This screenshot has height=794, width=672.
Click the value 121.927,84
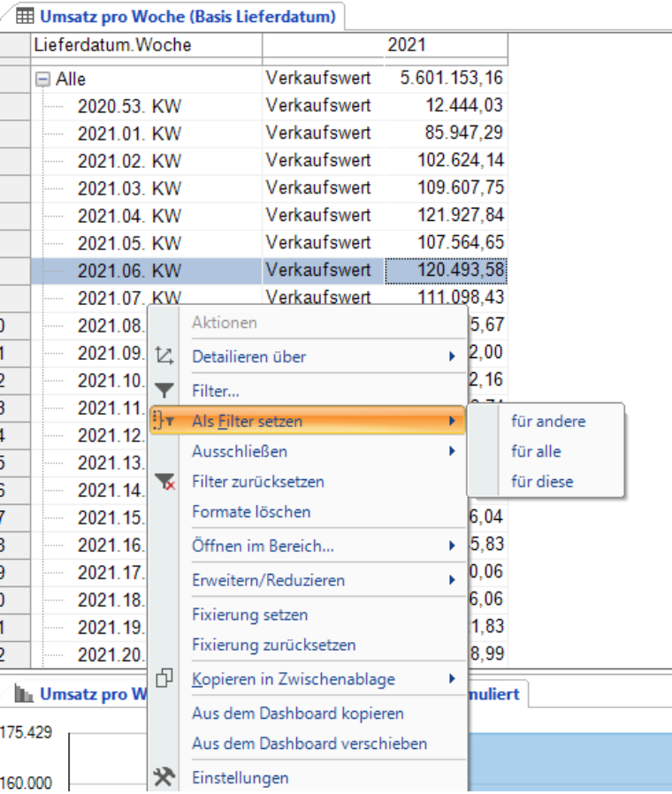click(x=461, y=215)
